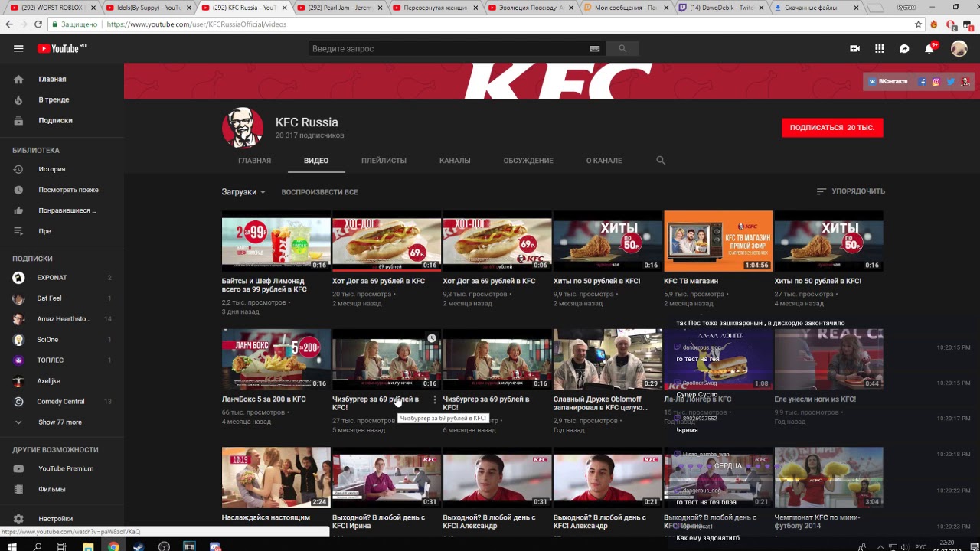Switch to the О канале tab
The height and width of the screenshot is (551, 980).
point(604,161)
